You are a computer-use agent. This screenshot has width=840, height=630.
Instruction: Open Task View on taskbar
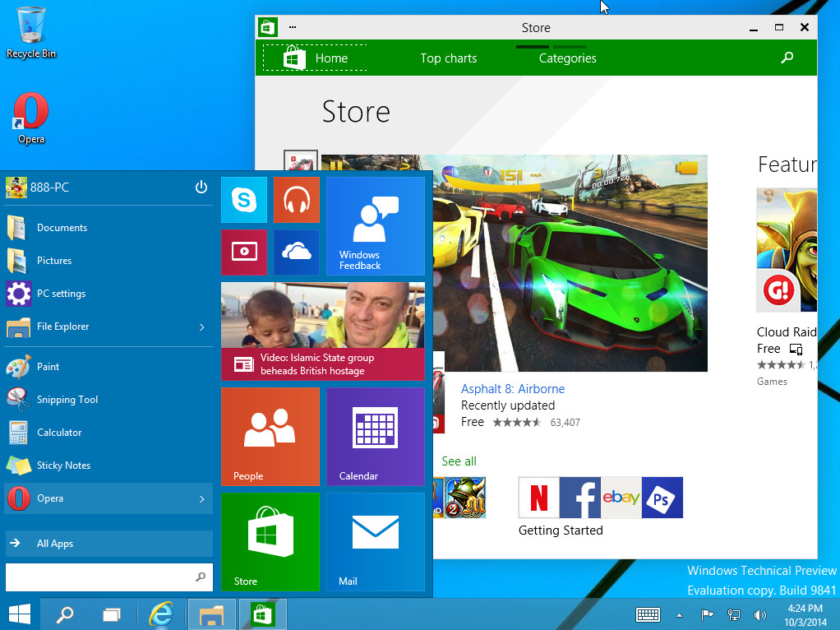112,614
